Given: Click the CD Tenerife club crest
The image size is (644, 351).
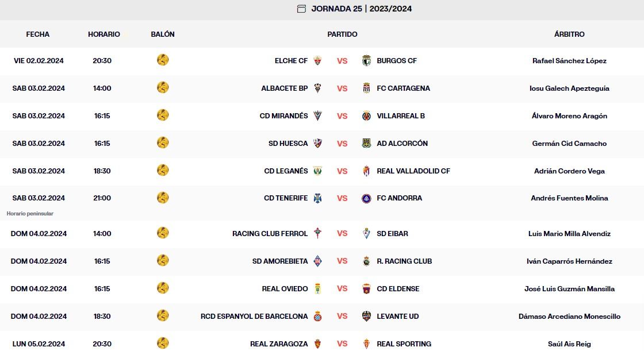Looking at the screenshot, I should click(x=317, y=198).
